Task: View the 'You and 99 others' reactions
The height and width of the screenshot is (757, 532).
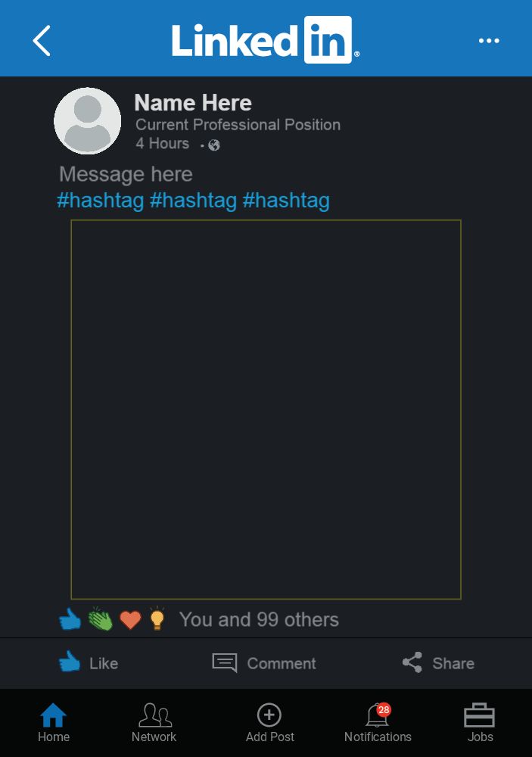Action: click(259, 620)
